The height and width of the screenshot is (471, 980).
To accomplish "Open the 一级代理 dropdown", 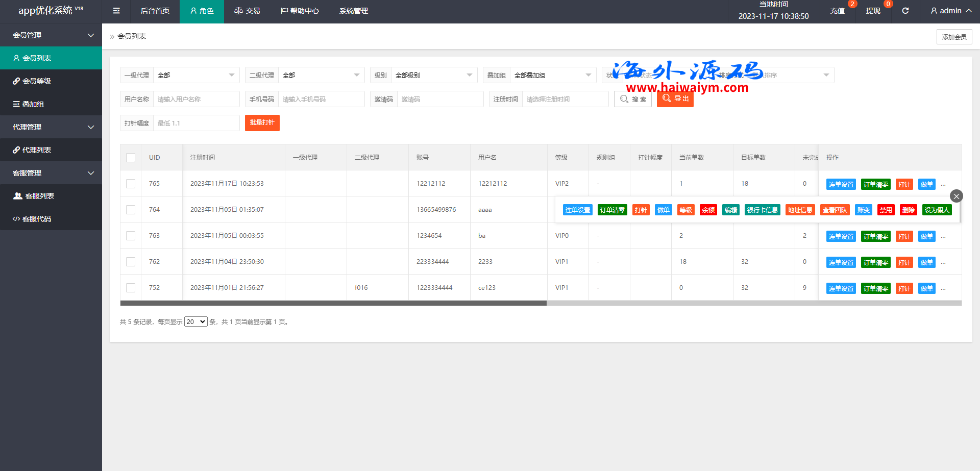I will click(196, 76).
